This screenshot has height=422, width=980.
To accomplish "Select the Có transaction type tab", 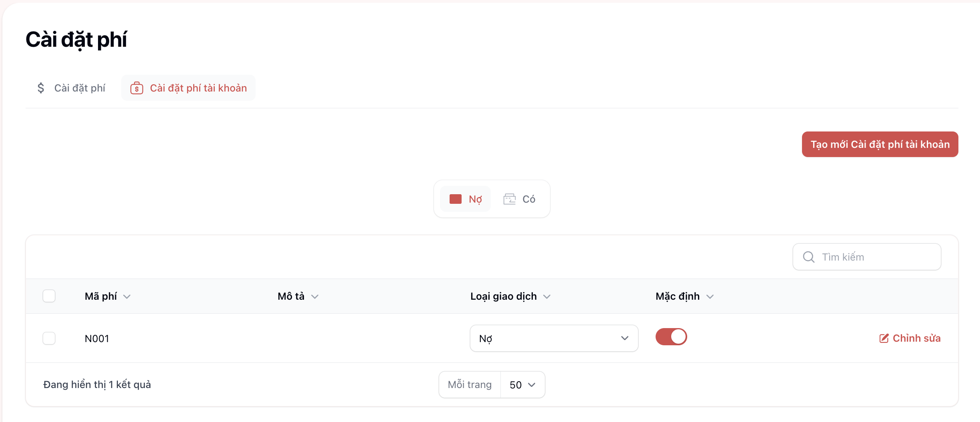I will (x=520, y=199).
